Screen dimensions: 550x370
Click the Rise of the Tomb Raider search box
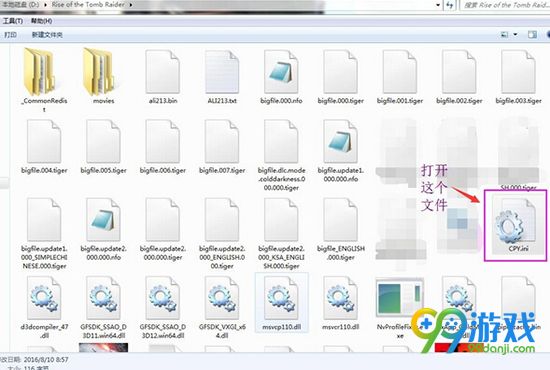coord(505,5)
